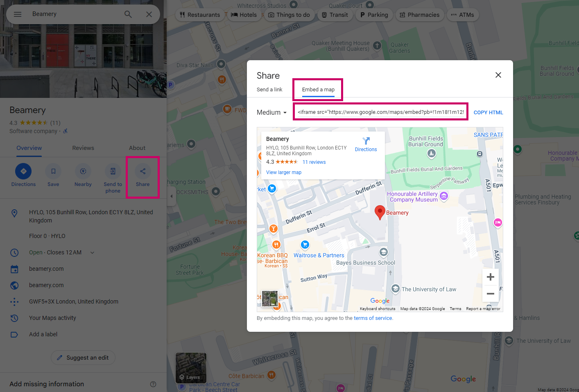Click the Beamery header photo
Screen dimensions: 579x392
point(83,61)
